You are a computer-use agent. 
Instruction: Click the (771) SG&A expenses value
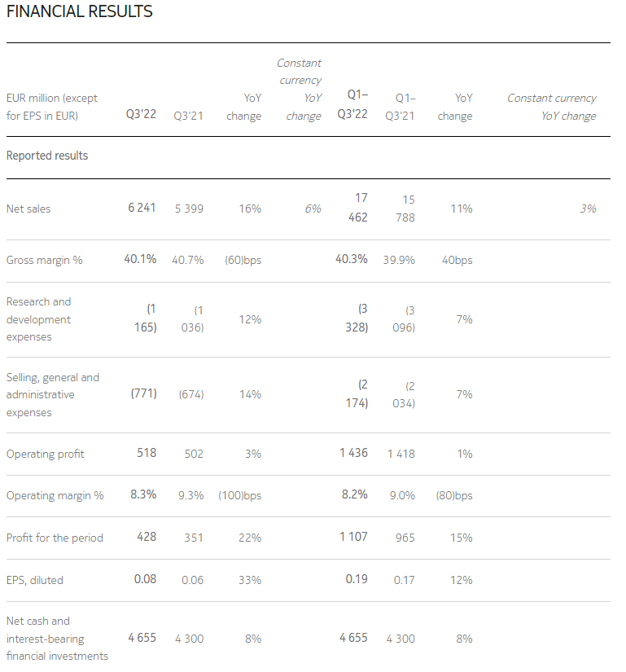(143, 394)
